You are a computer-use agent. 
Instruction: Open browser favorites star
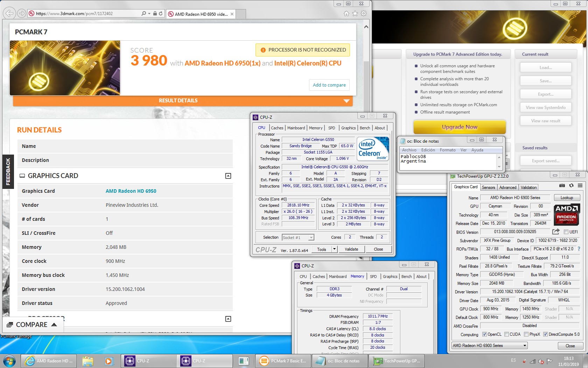pyautogui.click(x=355, y=13)
